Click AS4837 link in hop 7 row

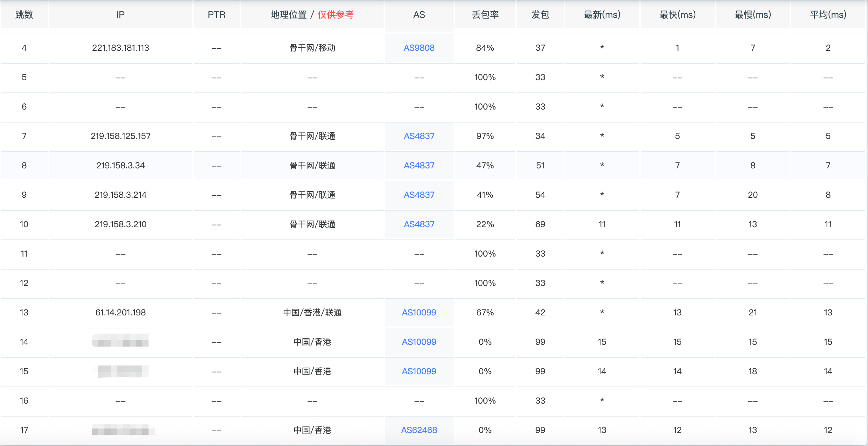pyautogui.click(x=419, y=136)
